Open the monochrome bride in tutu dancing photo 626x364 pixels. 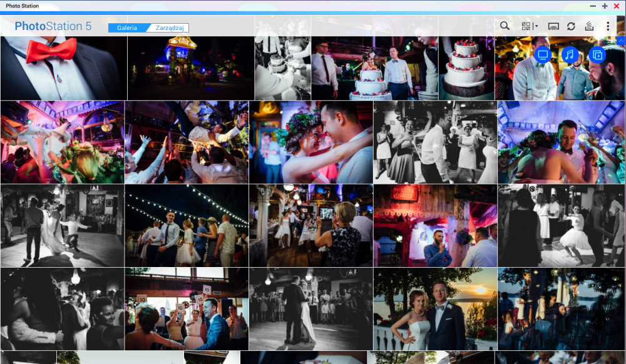[x=561, y=226]
